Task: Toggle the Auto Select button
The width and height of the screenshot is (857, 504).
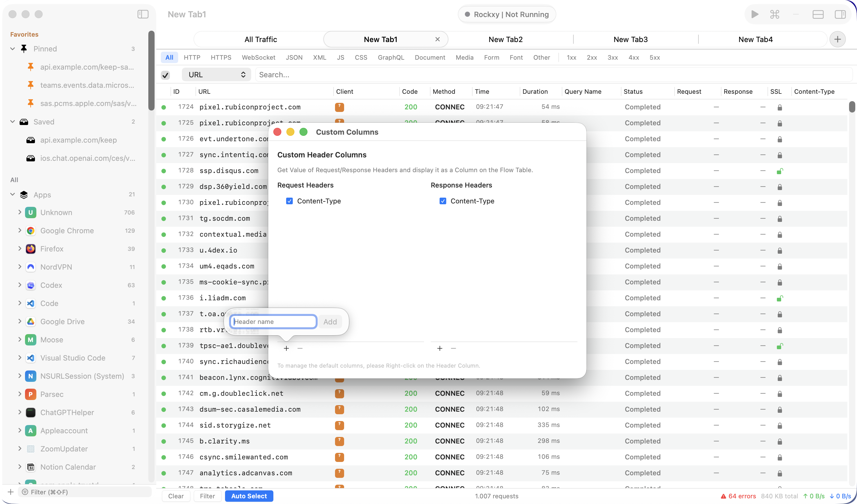Action: 249,496
